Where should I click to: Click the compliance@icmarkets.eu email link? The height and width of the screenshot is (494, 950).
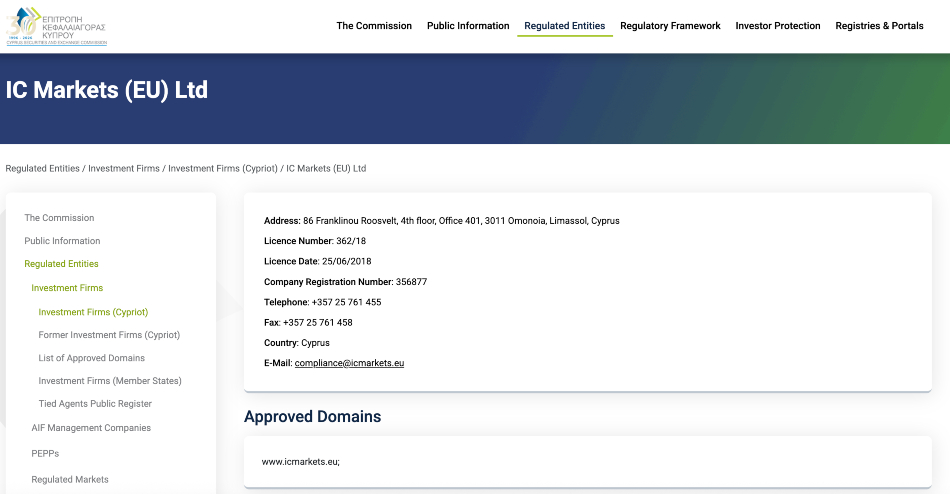point(349,363)
